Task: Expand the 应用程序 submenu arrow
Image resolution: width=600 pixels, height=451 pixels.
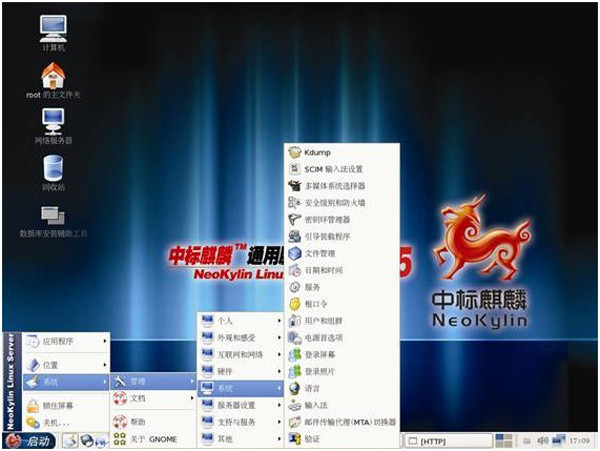Action: [105, 341]
